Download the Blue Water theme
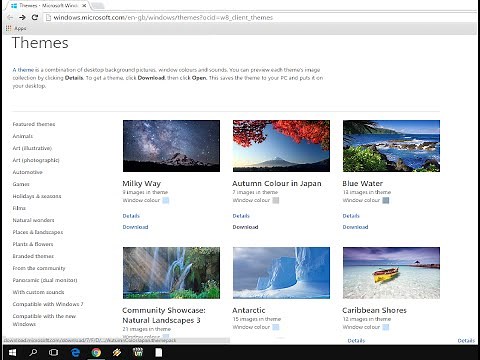480x360 pixels. (x=355, y=227)
